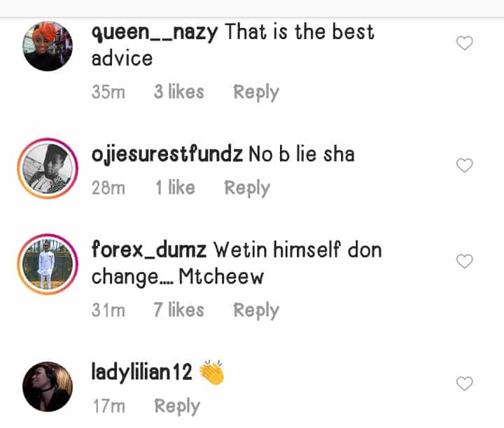Open queen__nazy's profile picture
504x428 pixels.
coord(48,46)
